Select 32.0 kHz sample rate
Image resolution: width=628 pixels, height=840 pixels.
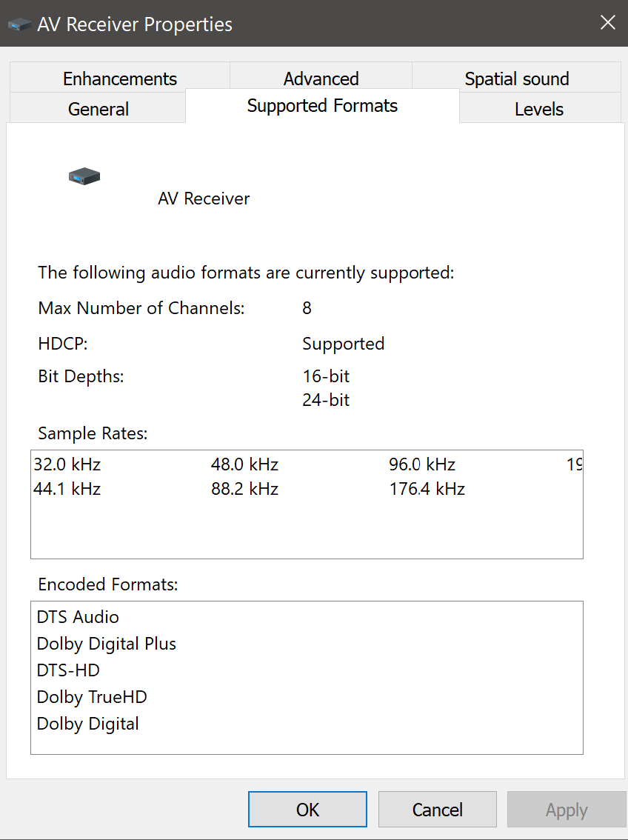(67, 464)
